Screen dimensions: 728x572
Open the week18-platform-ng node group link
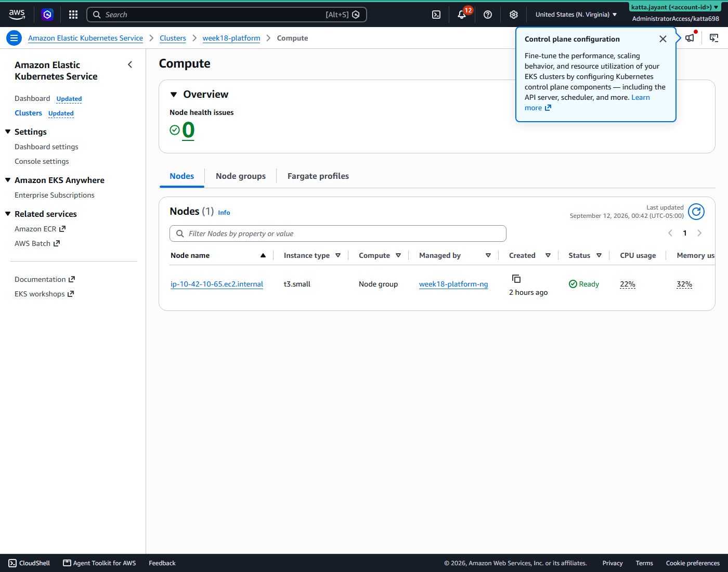pyautogui.click(x=453, y=284)
